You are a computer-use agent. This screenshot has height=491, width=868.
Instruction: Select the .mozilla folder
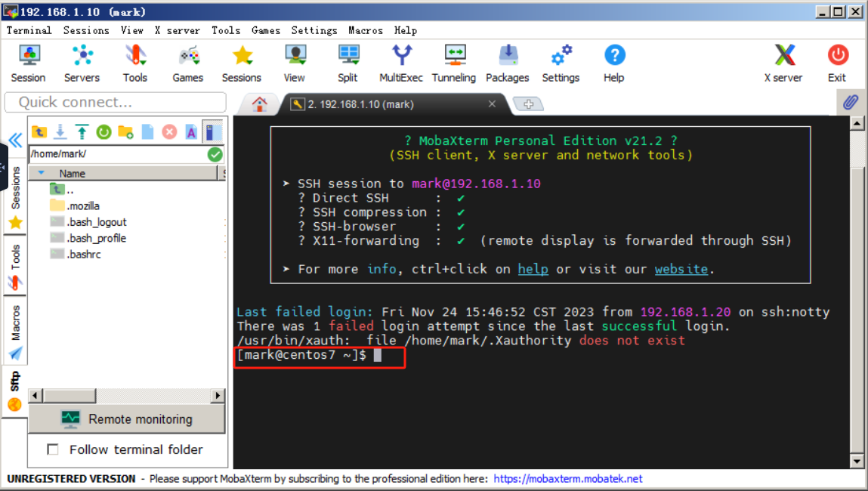point(75,206)
